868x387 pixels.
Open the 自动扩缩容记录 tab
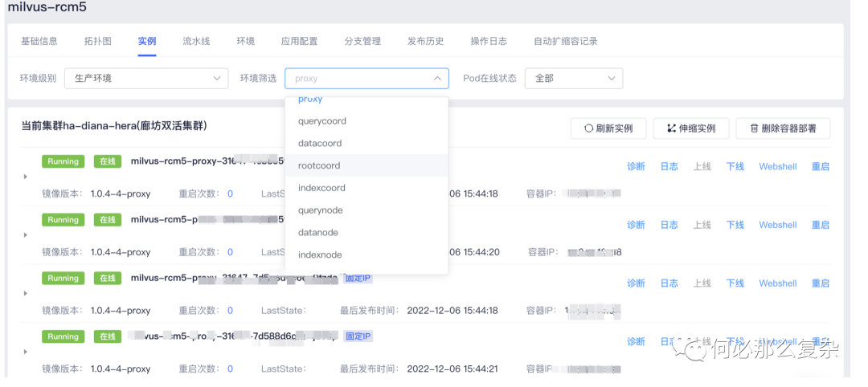click(566, 42)
